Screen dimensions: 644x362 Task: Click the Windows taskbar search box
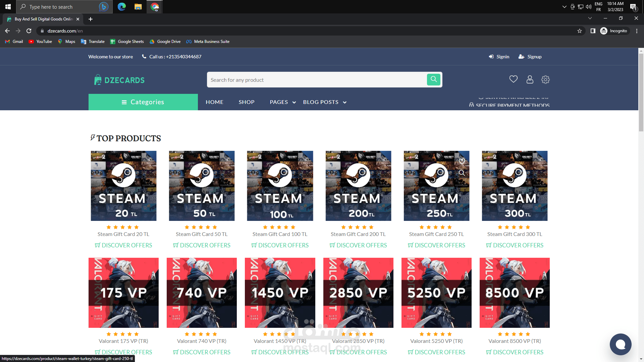click(x=64, y=7)
